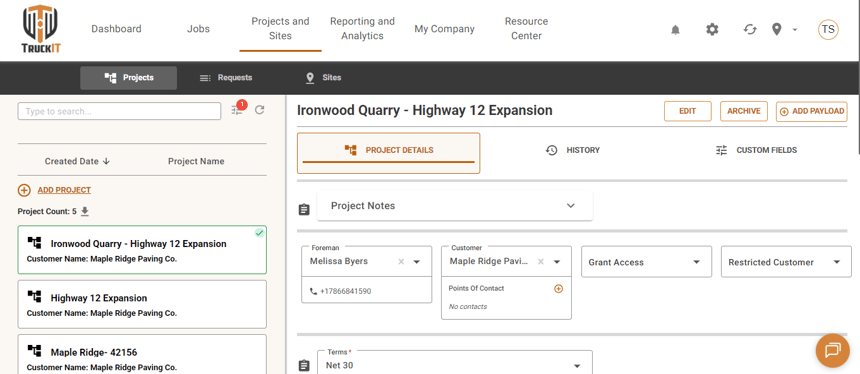Click the EDIT button
Viewport: 860px width, 374px height.
pos(688,111)
